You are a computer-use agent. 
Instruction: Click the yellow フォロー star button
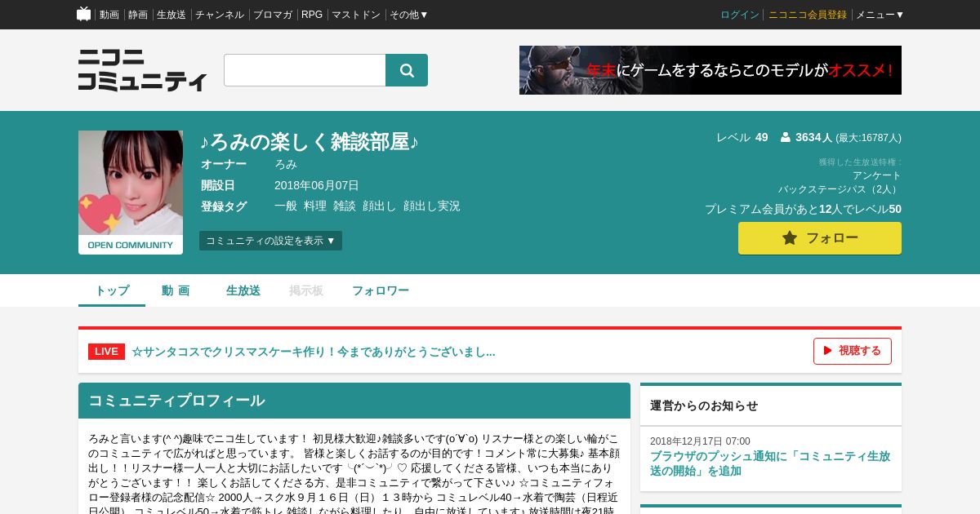pyautogui.click(x=820, y=238)
